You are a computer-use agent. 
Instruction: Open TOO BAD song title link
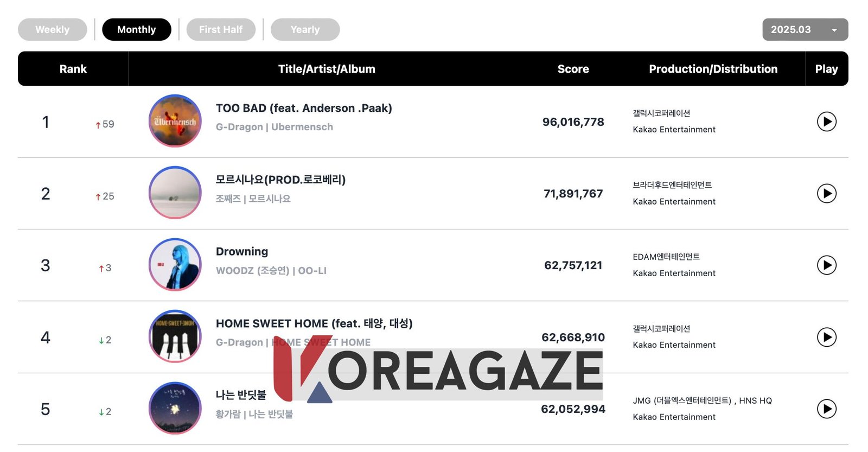click(x=304, y=108)
